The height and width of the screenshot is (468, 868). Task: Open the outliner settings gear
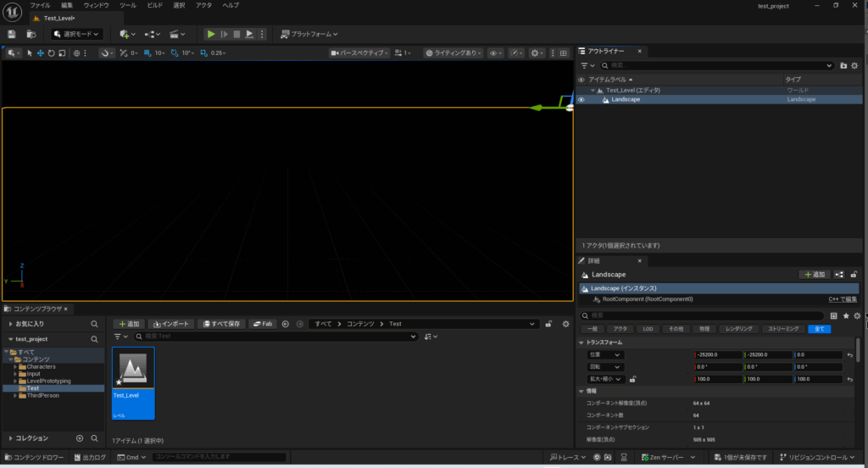tap(854, 65)
